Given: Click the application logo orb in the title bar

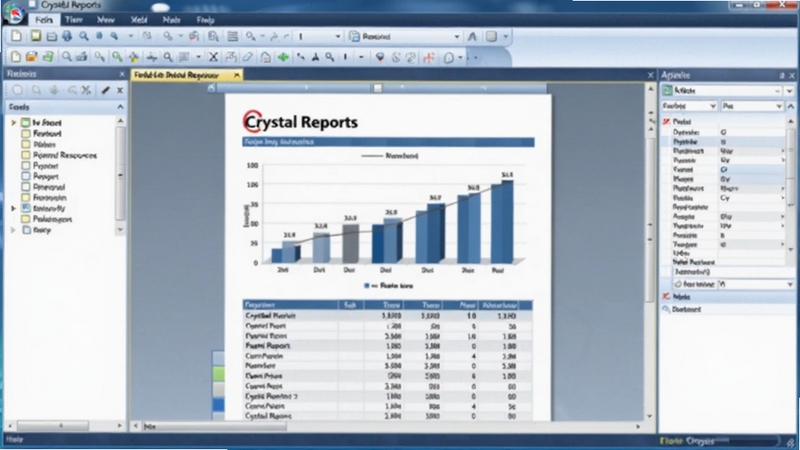Looking at the screenshot, I should point(14,12).
